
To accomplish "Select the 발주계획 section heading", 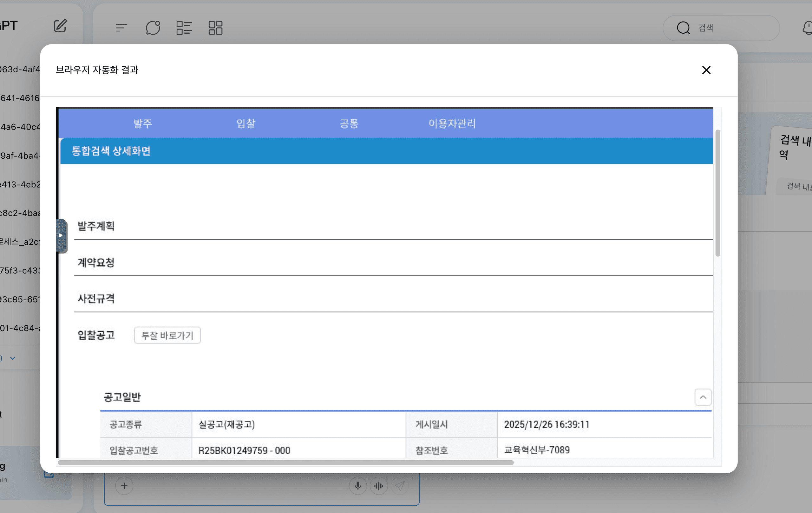I will 96,226.
